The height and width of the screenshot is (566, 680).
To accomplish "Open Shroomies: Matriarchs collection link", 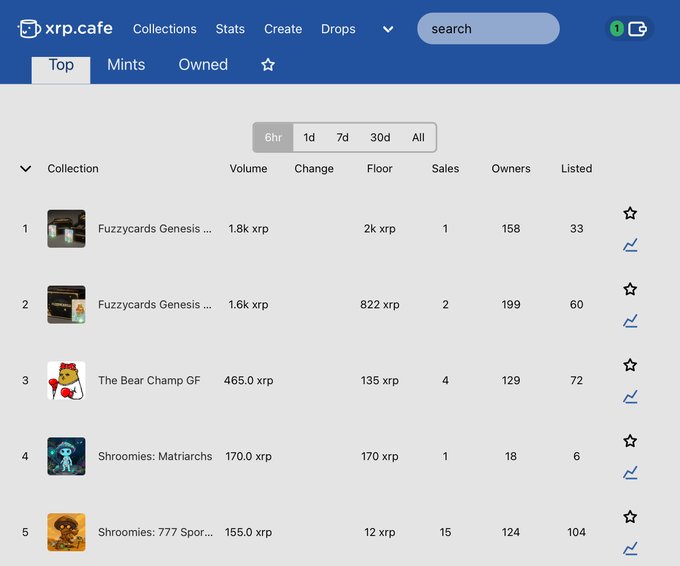I will click(155, 456).
